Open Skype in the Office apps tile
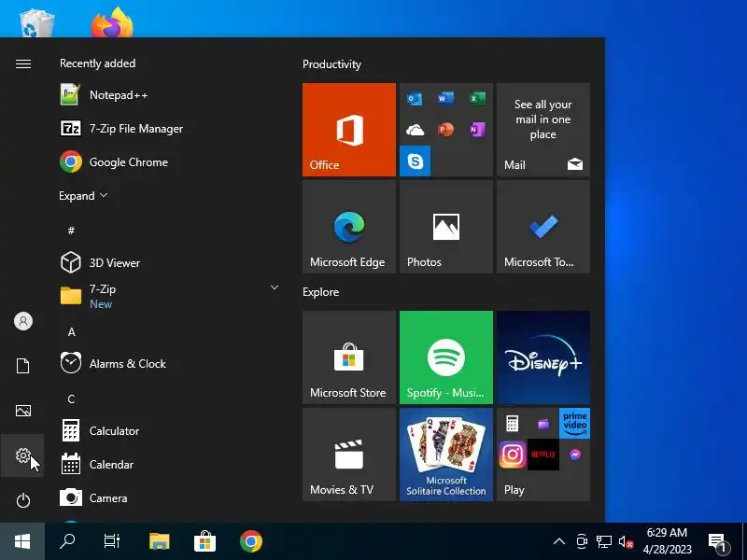This screenshot has width=747, height=560. pos(415,161)
